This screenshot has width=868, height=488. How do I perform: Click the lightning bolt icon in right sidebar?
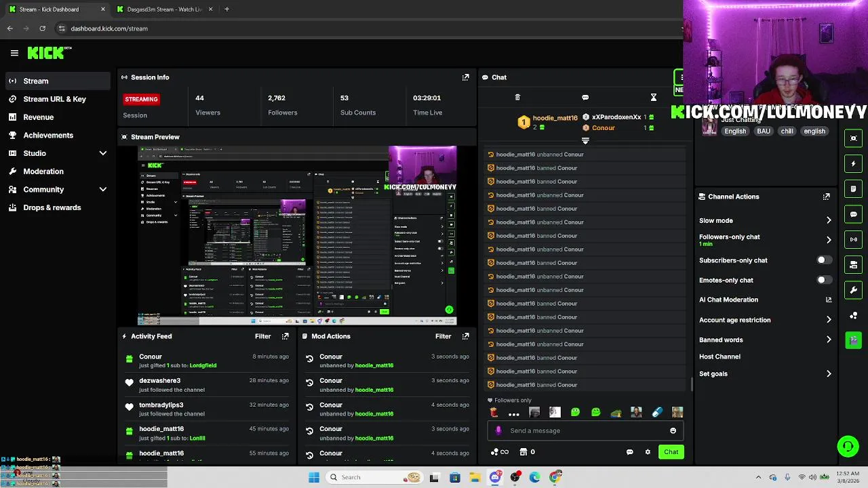[854, 163]
